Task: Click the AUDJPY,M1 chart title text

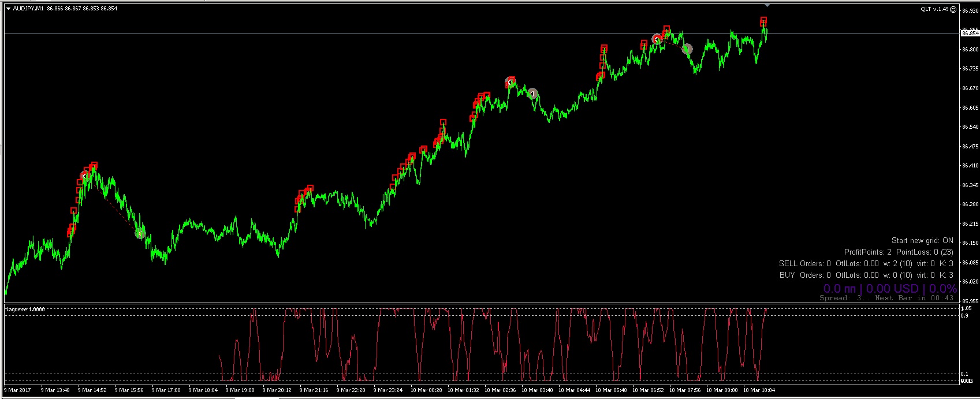Action: coord(29,9)
